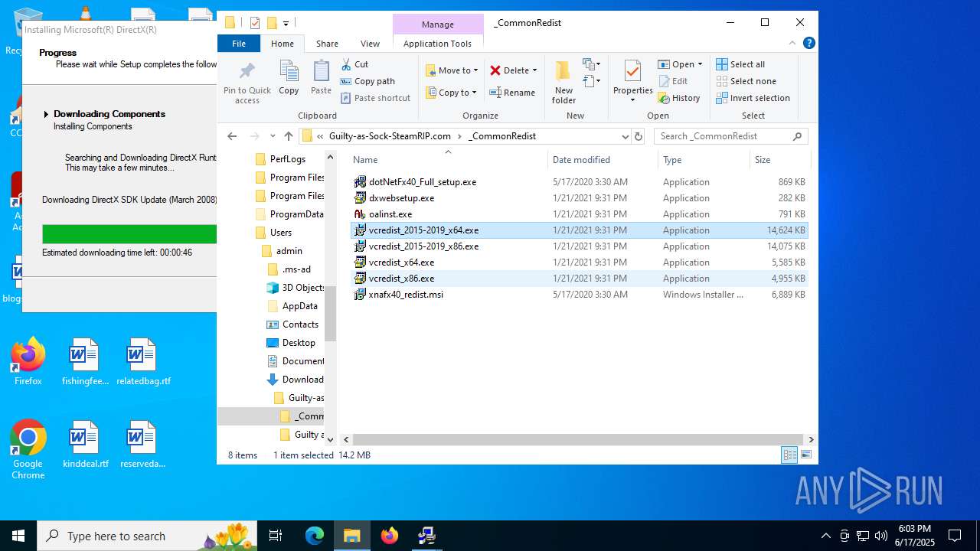Image resolution: width=980 pixels, height=551 pixels.
Task: Navigate up one folder level
Action: pyautogui.click(x=289, y=136)
